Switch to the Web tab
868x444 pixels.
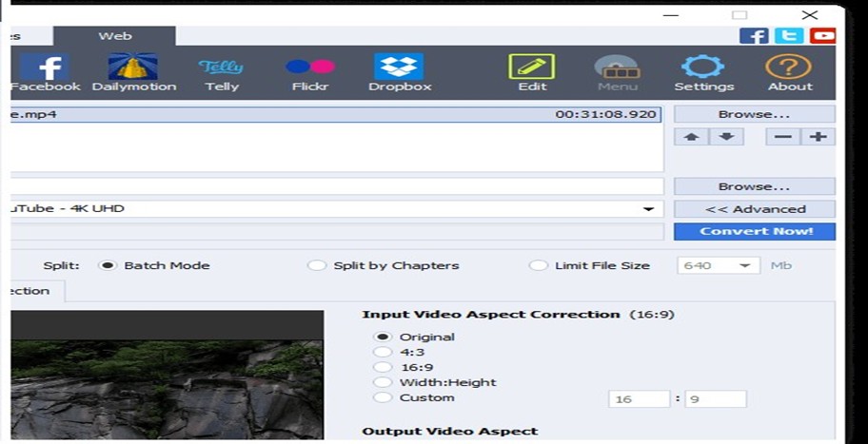tap(114, 36)
